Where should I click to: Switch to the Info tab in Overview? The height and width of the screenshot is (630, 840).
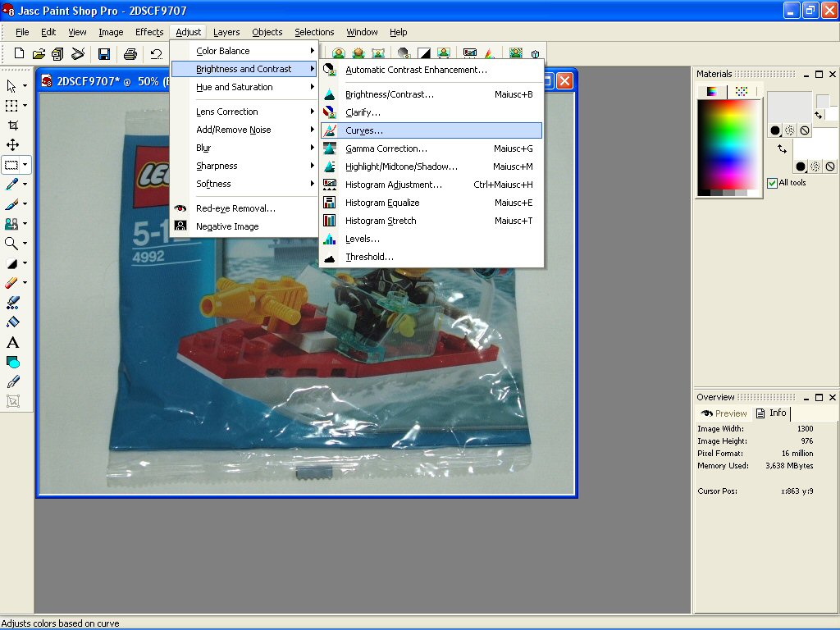pyautogui.click(x=771, y=413)
